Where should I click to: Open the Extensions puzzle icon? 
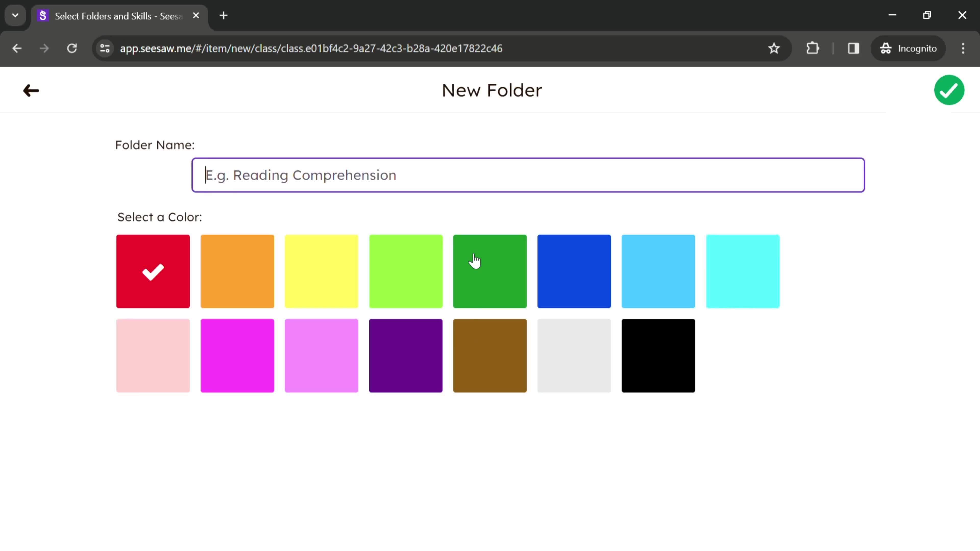812,48
